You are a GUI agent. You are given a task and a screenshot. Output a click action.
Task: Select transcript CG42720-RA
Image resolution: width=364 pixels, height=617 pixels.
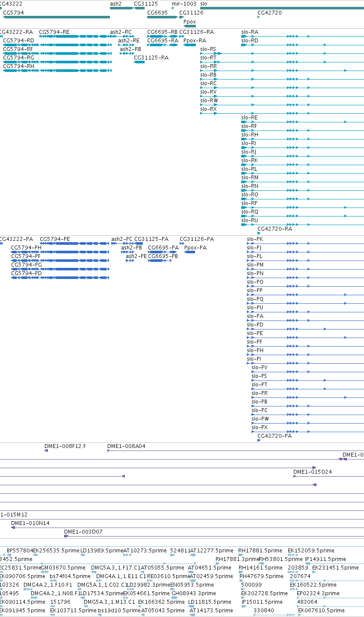(x=275, y=229)
